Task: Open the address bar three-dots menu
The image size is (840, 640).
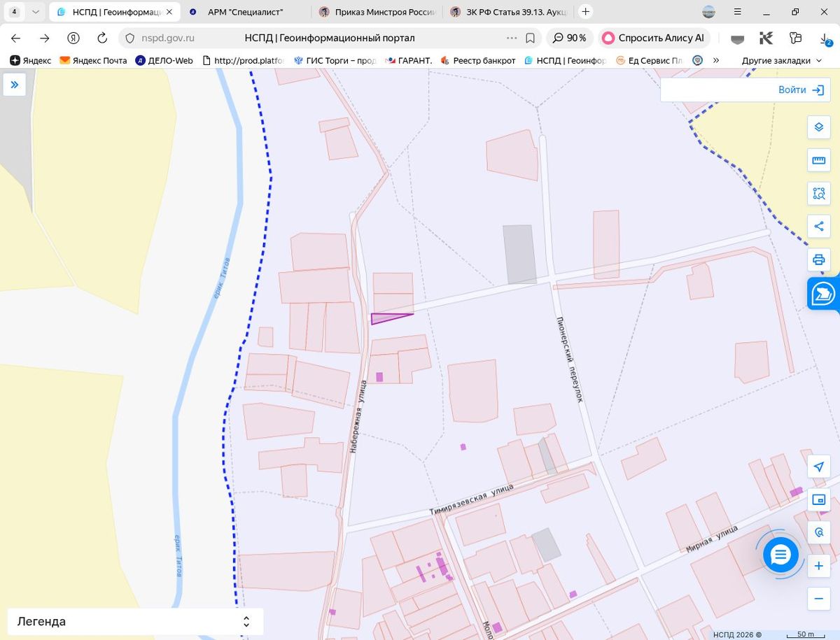Action: (512, 38)
